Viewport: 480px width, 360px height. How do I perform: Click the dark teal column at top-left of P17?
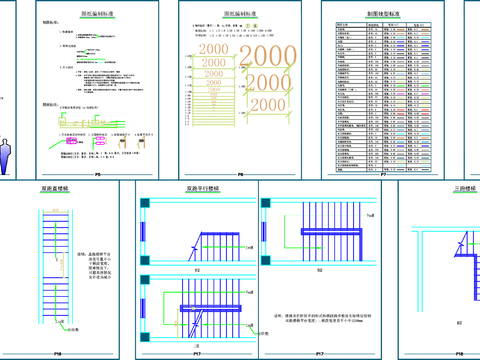(145, 203)
